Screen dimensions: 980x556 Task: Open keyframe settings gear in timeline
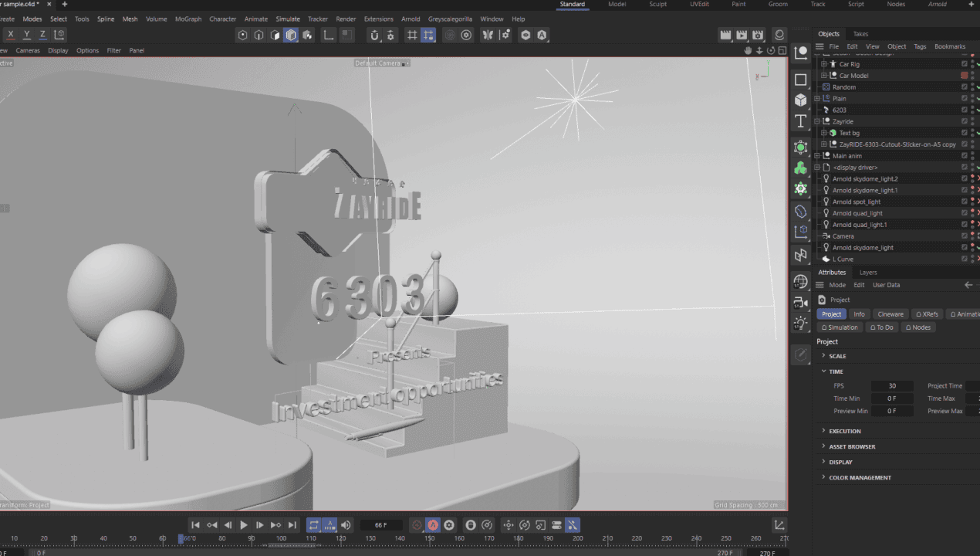point(449,525)
